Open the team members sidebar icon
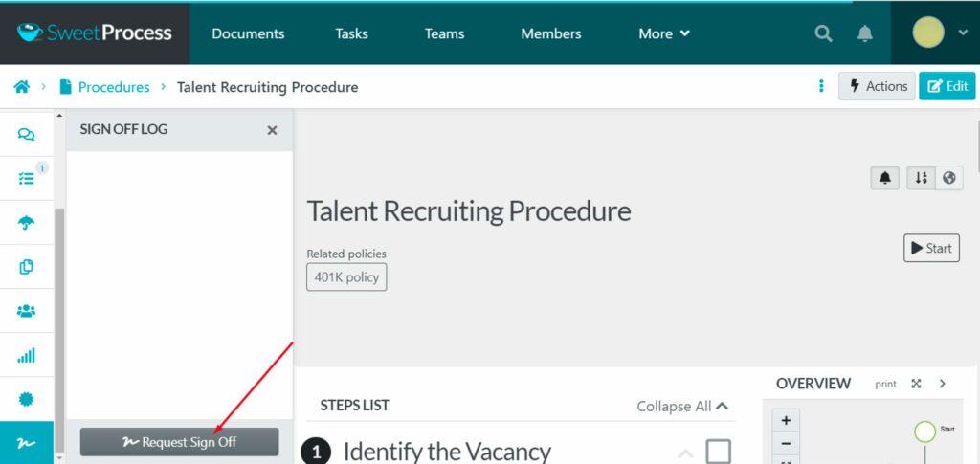Screen dimensions: 980x464 pos(27,311)
